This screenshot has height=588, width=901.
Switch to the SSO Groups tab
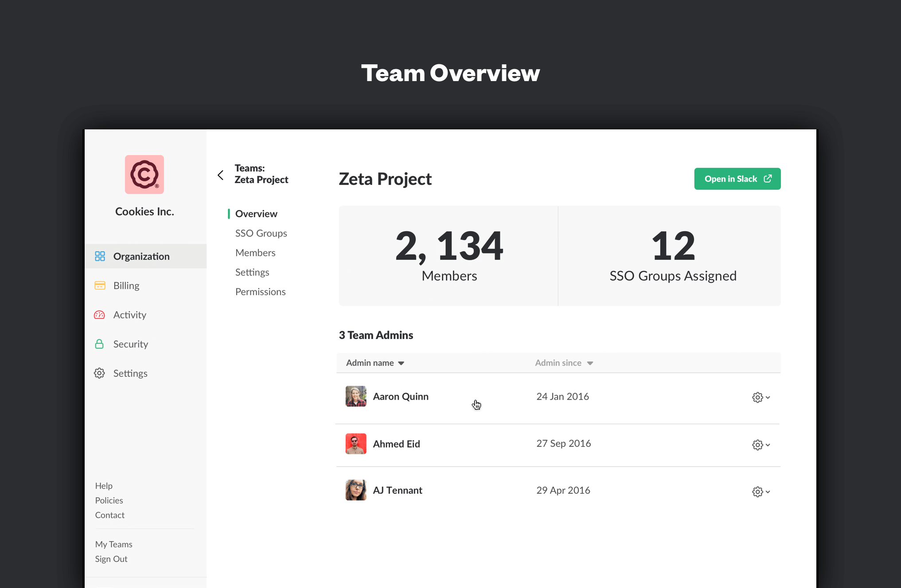point(261,233)
